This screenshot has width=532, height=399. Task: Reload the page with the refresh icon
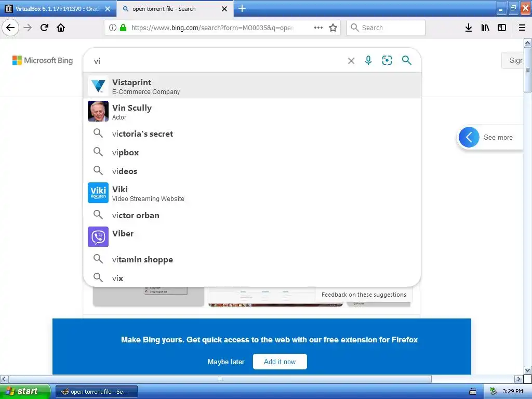pyautogui.click(x=44, y=28)
